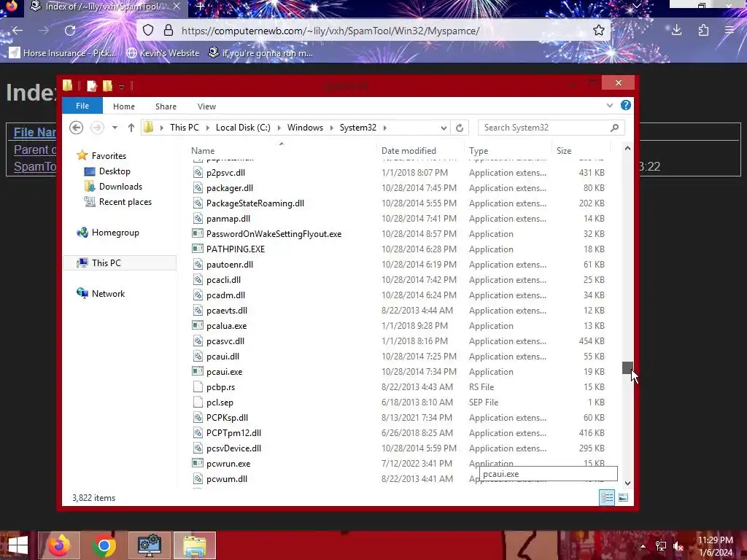Open network tray icon
Screen dimensions: 747x560
pyautogui.click(x=661, y=546)
